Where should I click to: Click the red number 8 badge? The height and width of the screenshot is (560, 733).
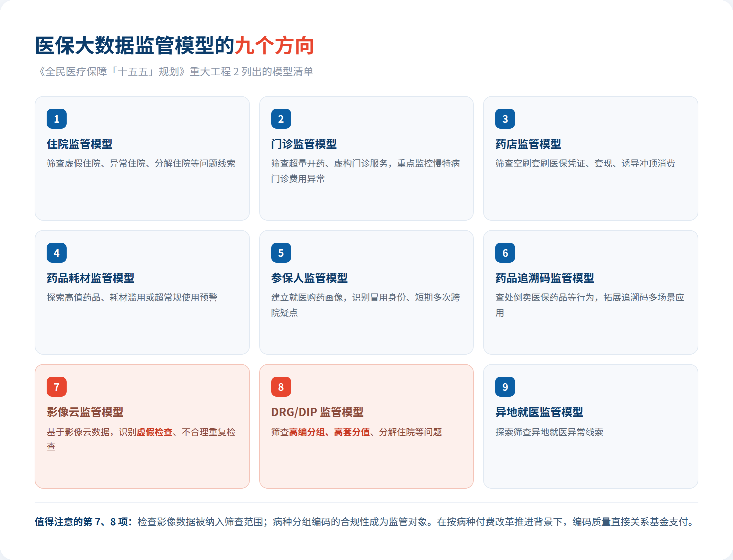coord(281,387)
